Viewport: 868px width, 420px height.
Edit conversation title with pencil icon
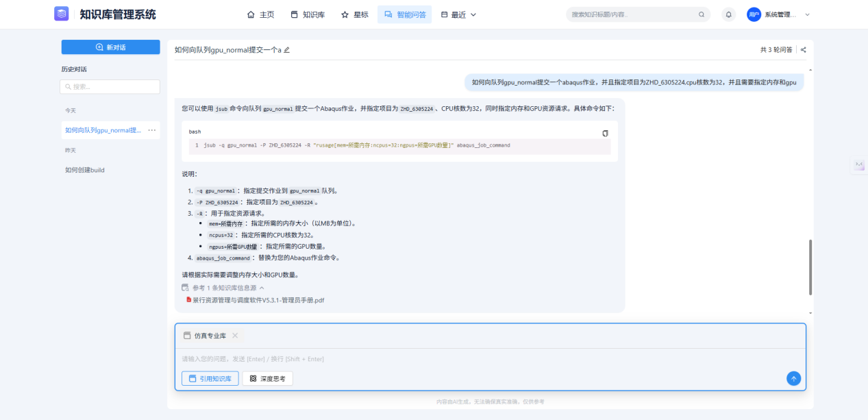(x=286, y=50)
